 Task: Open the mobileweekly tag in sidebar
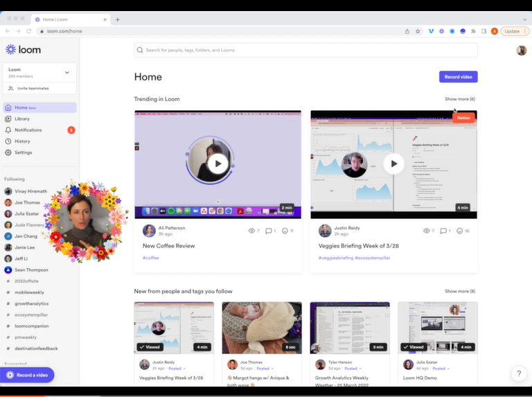pyautogui.click(x=29, y=292)
